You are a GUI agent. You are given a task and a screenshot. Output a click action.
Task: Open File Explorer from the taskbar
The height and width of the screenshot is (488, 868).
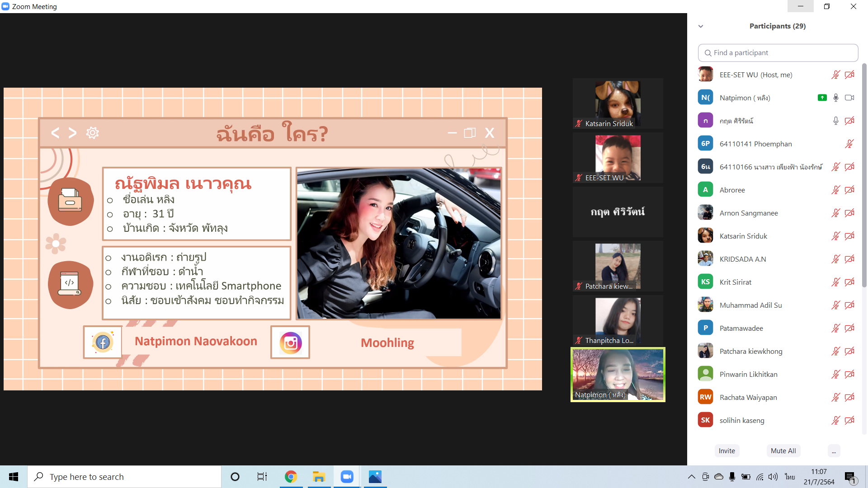click(319, 477)
